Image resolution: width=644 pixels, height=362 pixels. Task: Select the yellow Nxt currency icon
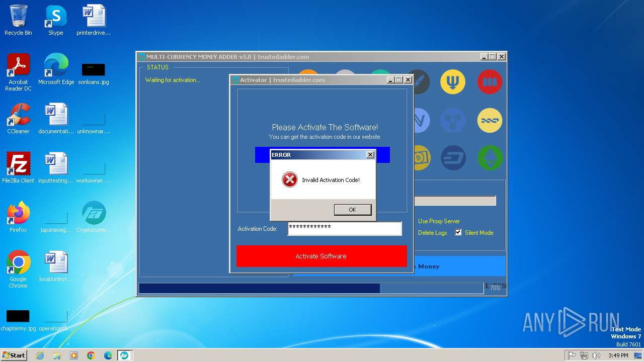pos(490,120)
